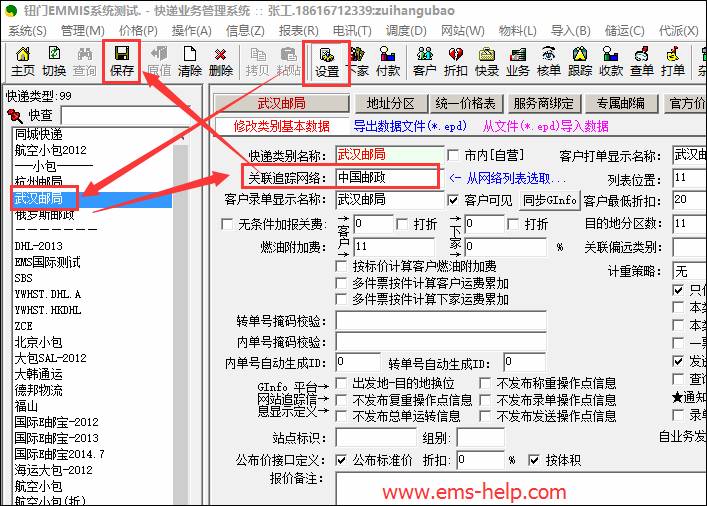The height and width of the screenshot is (506, 707).
Task: Select EMS国际测试 in the list
Action: point(47,262)
